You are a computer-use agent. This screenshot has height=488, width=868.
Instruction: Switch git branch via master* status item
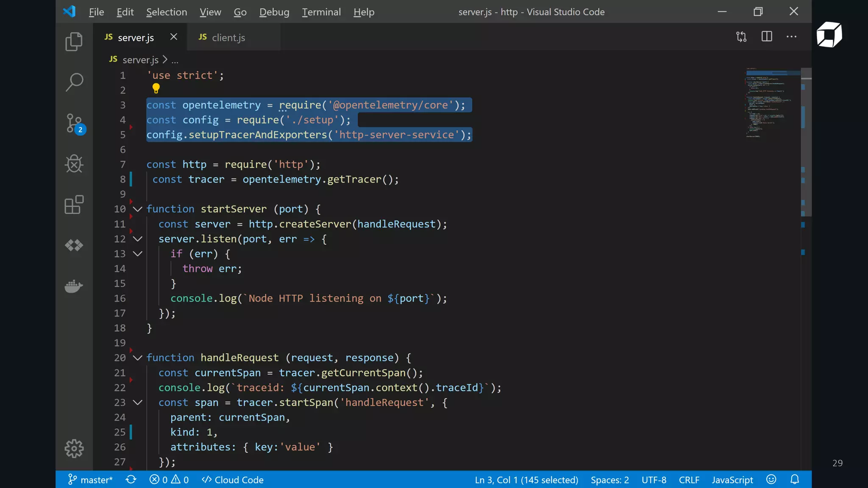[90, 480]
